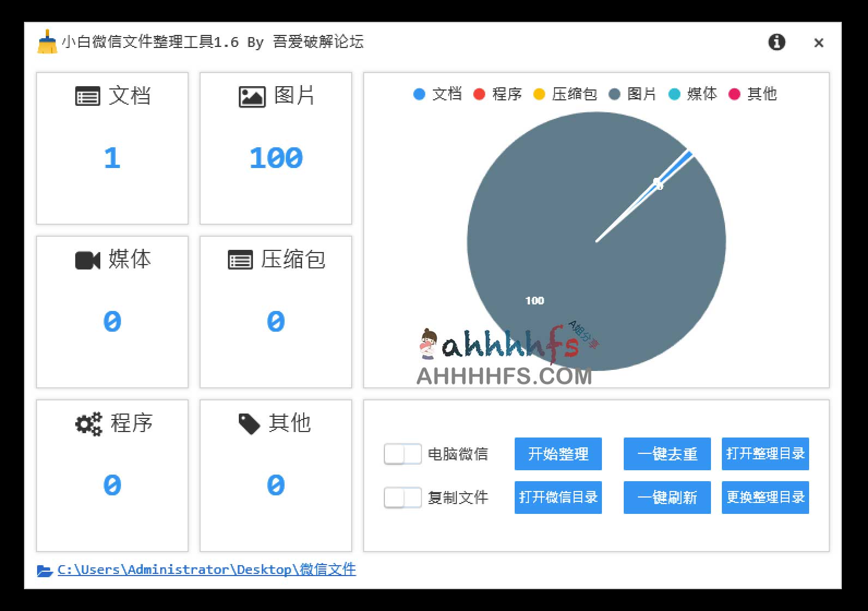Refresh counts with 一键刷新 button
The image size is (868, 611).
[667, 498]
